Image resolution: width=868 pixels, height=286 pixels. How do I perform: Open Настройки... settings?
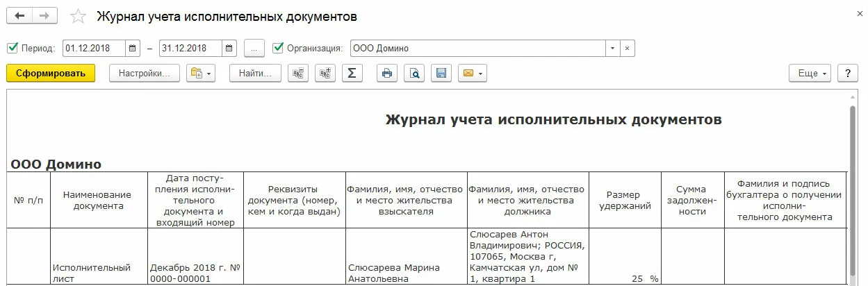click(x=145, y=73)
